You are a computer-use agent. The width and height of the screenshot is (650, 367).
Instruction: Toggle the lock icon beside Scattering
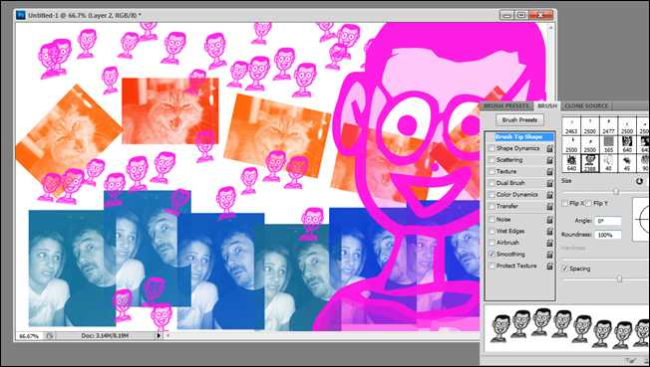coord(550,160)
